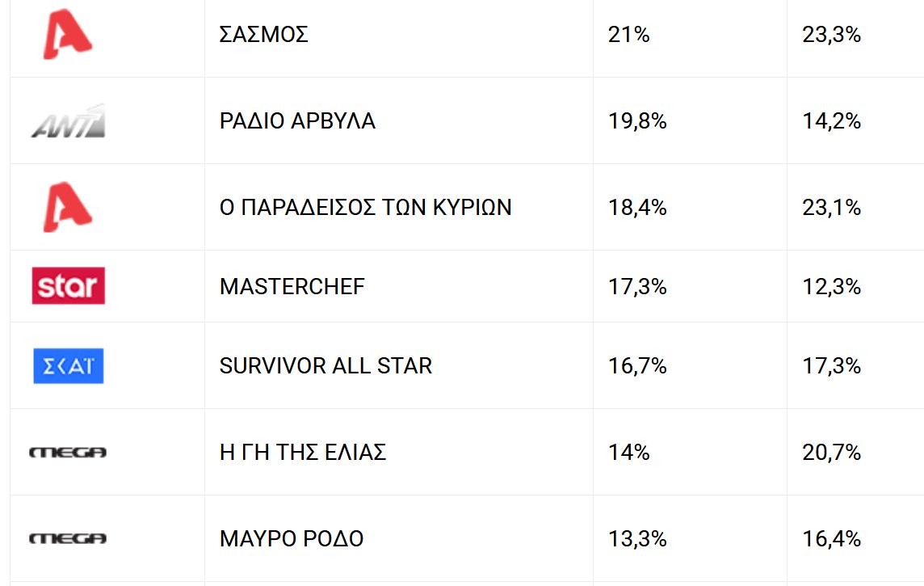Image resolution: width=924 pixels, height=586 pixels.
Task: Click the ANT1 channel logo
Action: point(69,121)
